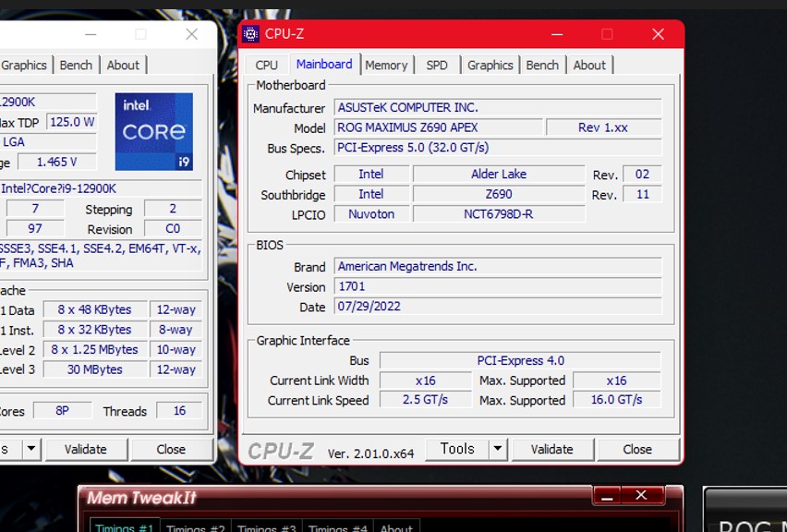Select the Bench tab in the left CPU-Z window

click(76, 66)
